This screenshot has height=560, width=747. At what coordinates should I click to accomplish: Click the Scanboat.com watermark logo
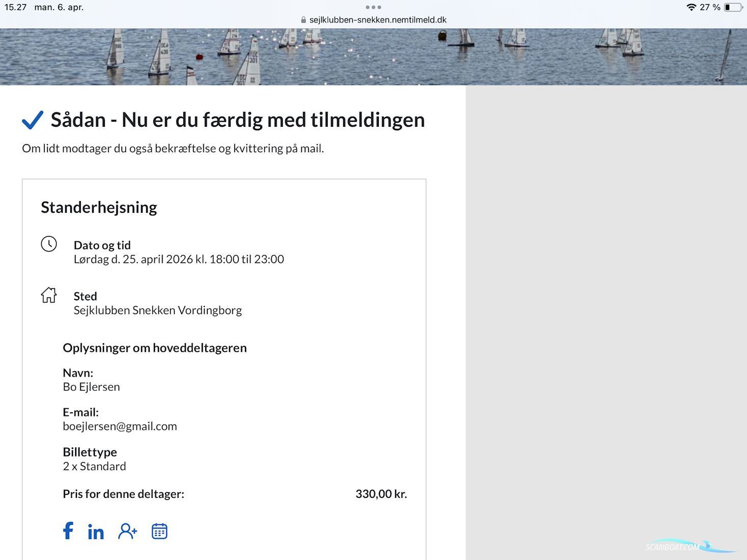[x=682, y=547]
